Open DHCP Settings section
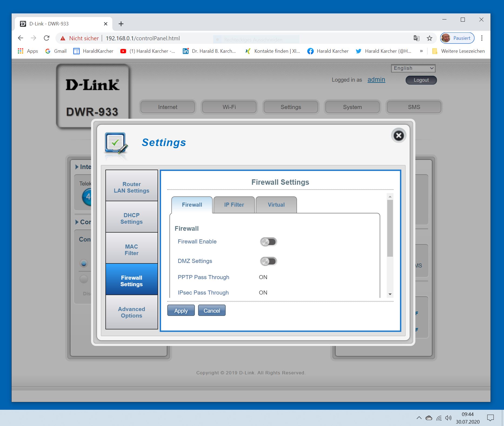The height and width of the screenshot is (426, 504). point(132,217)
